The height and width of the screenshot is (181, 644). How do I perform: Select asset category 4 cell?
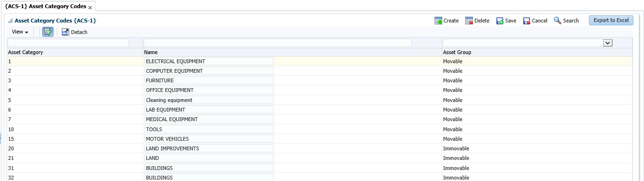[x=75, y=90]
